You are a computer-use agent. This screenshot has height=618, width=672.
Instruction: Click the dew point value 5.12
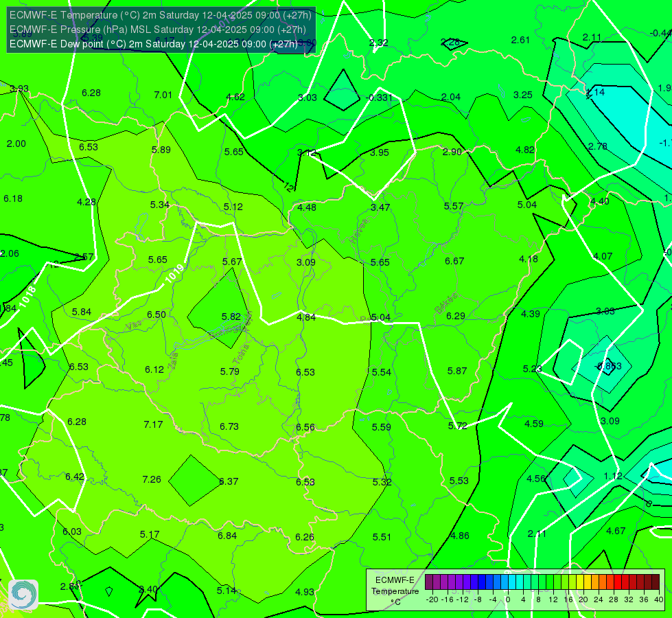[x=233, y=207]
